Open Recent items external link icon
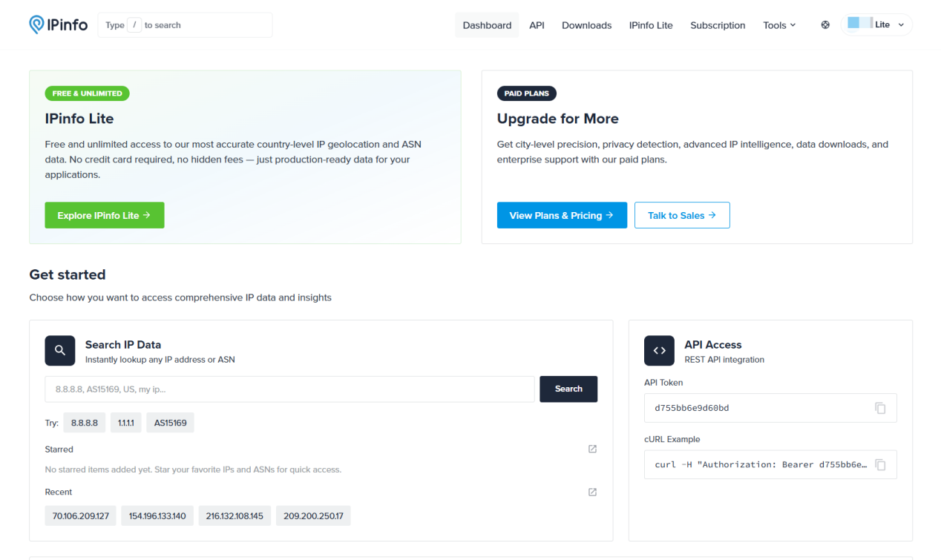 [592, 492]
